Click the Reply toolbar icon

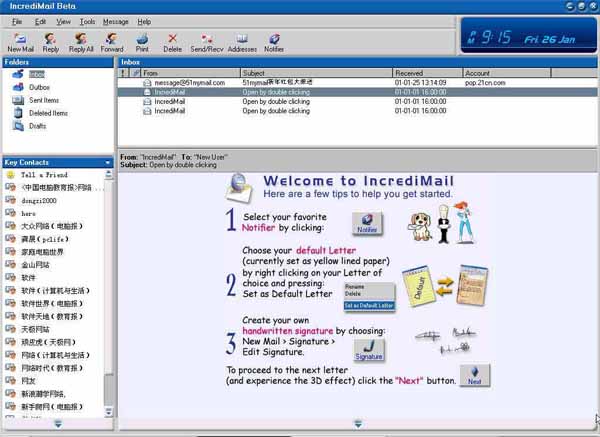coord(51,42)
